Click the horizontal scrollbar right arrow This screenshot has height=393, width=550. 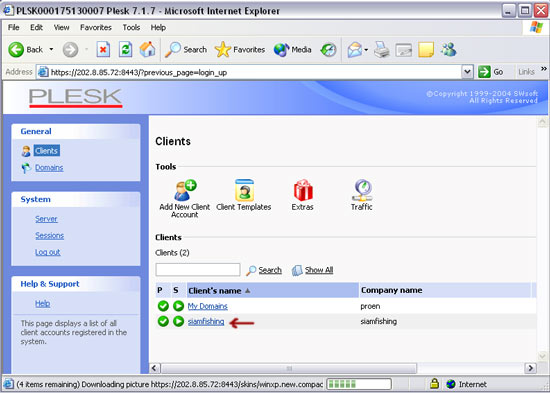coord(530,368)
